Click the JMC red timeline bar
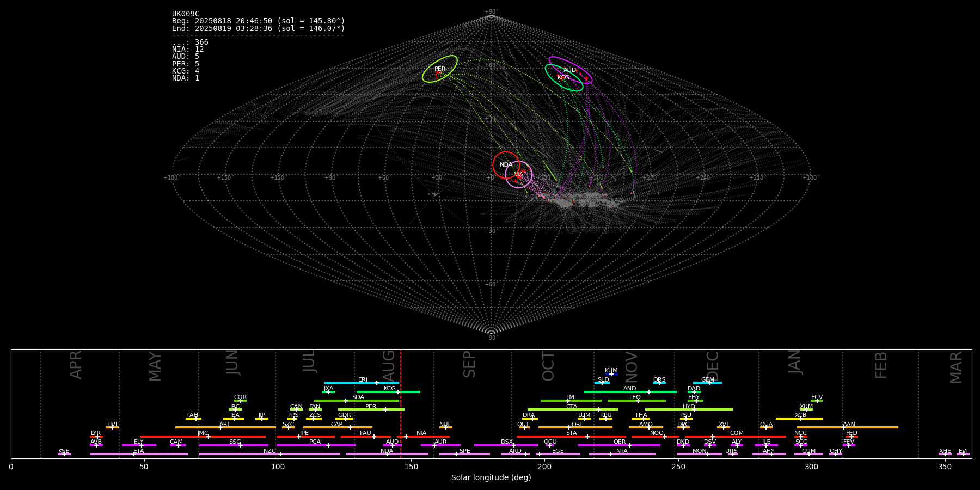The height and width of the screenshot is (490, 980). click(x=203, y=437)
